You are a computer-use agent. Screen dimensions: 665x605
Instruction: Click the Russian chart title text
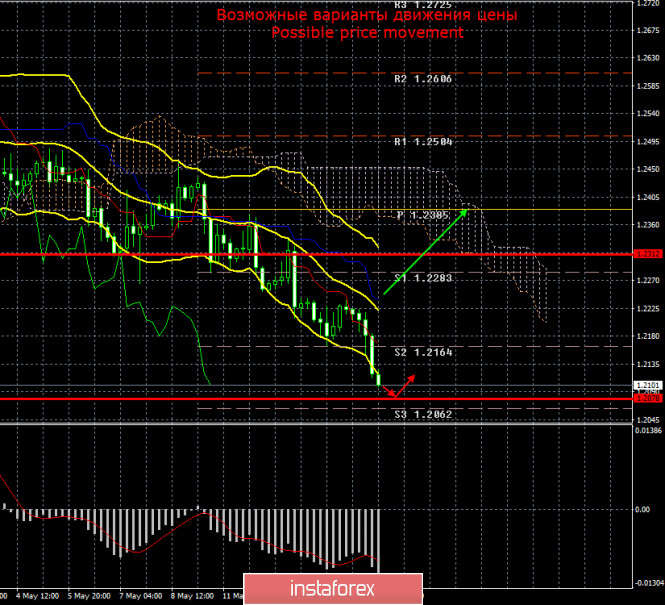tap(368, 15)
